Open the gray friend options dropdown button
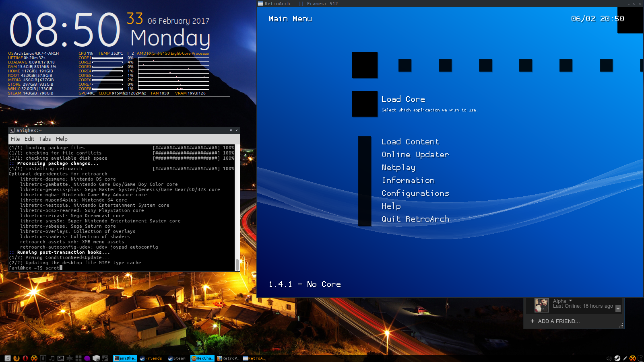This screenshot has height=362, width=644. [x=618, y=309]
